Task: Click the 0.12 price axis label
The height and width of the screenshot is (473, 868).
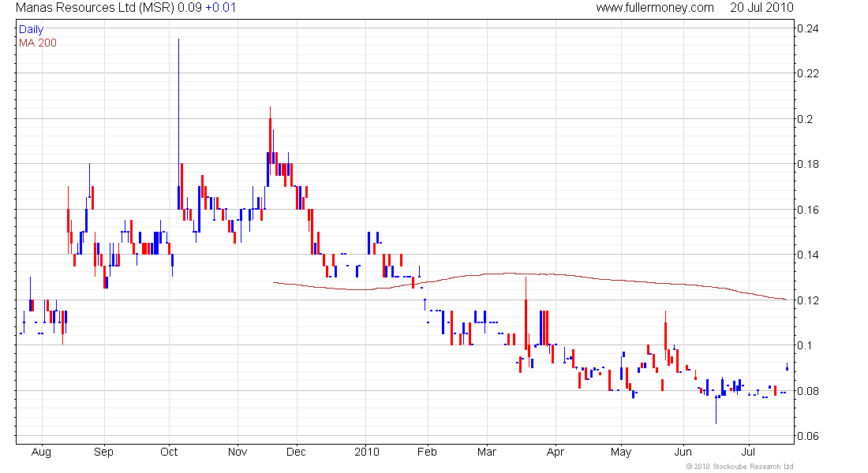Action: pos(808,300)
